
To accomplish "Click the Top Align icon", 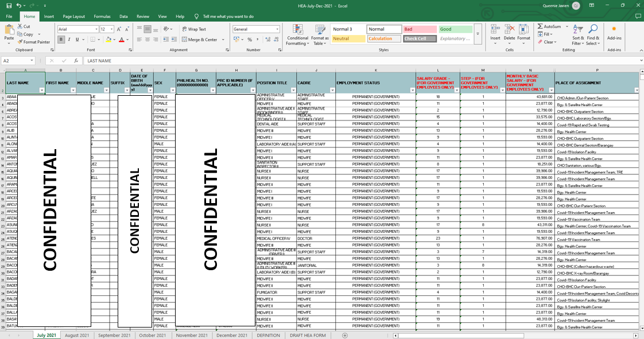I will tap(139, 29).
